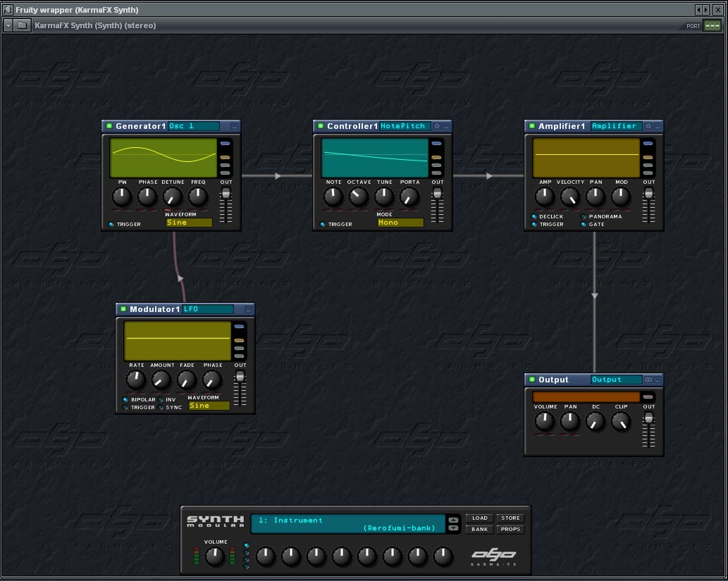This screenshot has height=581, width=728.
Task: Toggle TRIGGER on Controller1
Action: (323, 224)
